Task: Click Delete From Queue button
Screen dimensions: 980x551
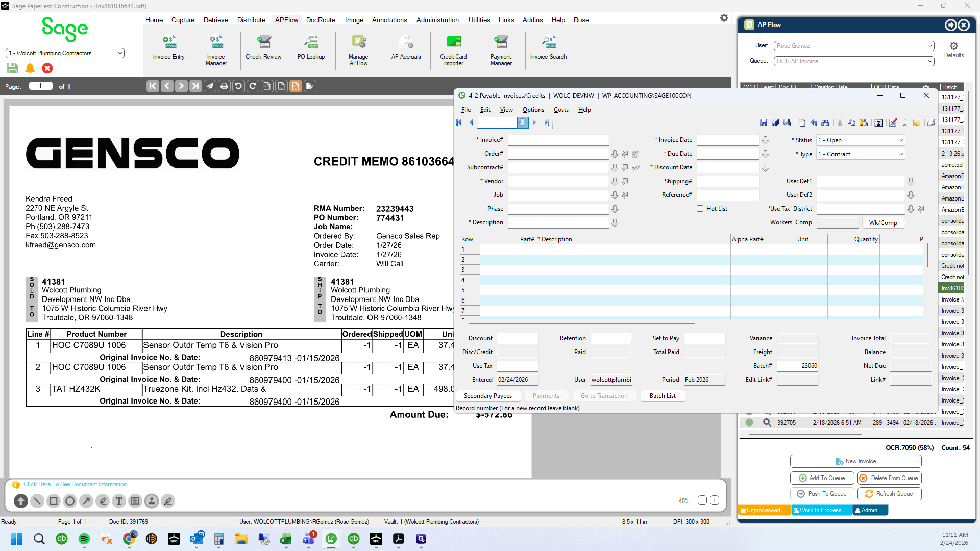Action: tap(889, 478)
